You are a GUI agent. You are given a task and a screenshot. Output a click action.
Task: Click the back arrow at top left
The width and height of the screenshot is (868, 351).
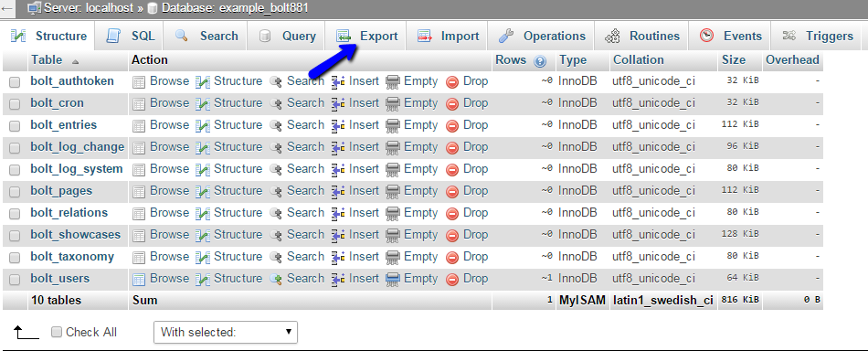point(8,7)
